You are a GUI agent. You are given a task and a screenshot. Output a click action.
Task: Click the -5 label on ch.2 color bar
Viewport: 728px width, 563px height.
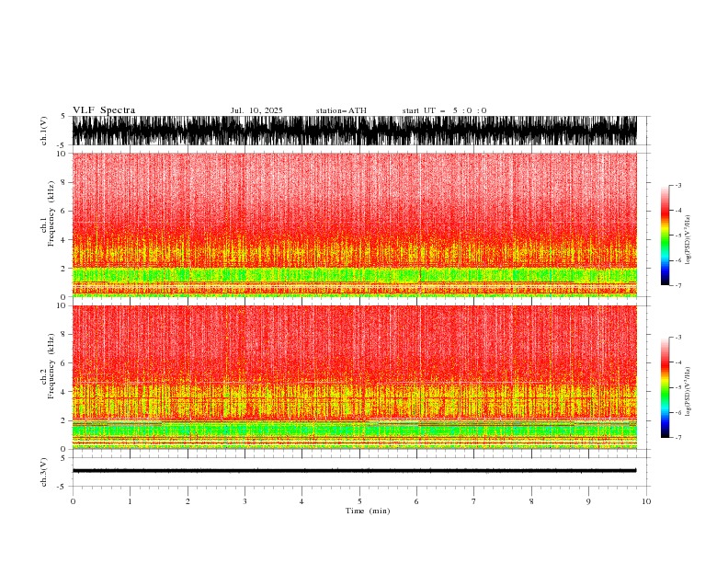pyautogui.click(x=678, y=387)
